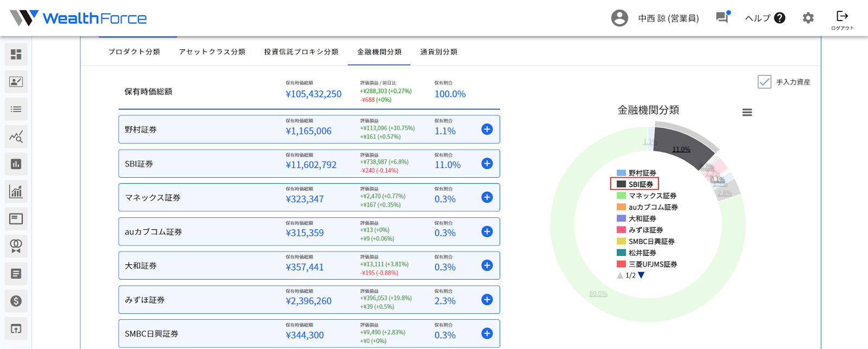
Task: Toggle 野村証券 legend swatch in chart
Action: [x=621, y=173]
